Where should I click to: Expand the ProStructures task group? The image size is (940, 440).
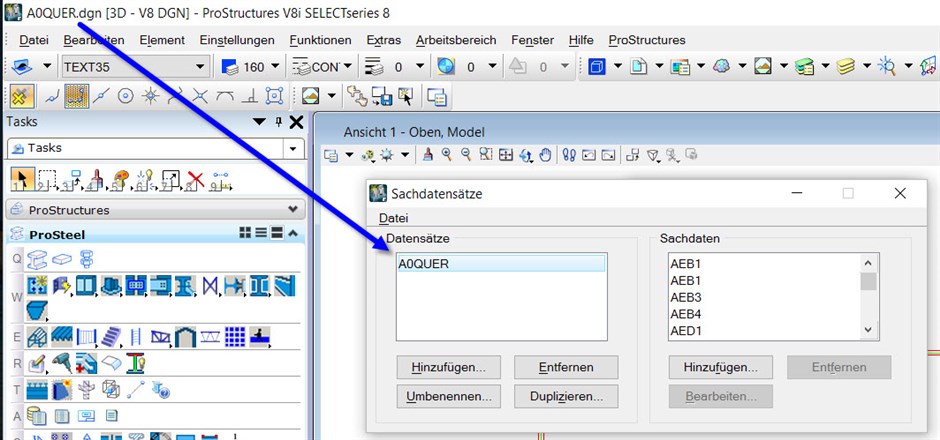[293, 210]
